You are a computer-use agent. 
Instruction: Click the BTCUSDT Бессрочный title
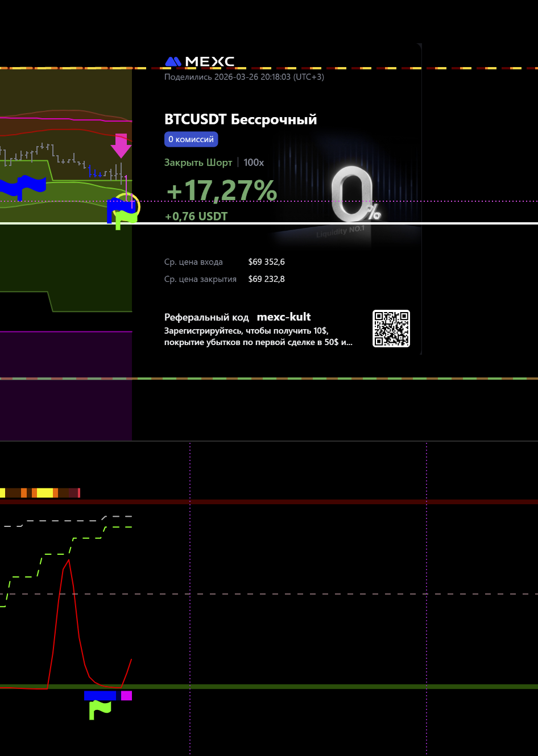click(241, 119)
